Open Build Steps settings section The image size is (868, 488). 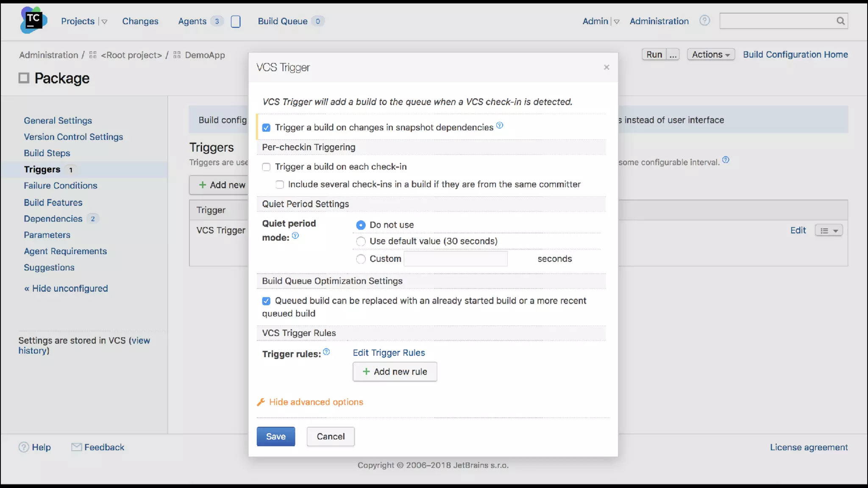[47, 153]
